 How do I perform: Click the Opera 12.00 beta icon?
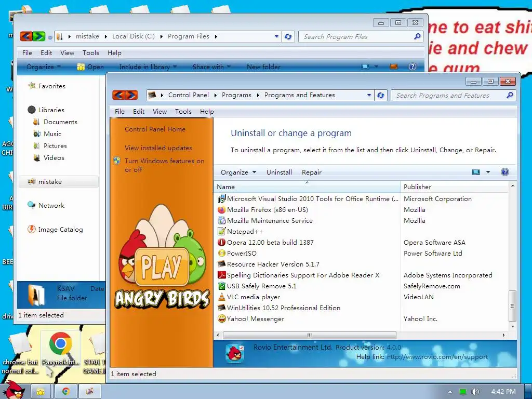[x=221, y=242]
